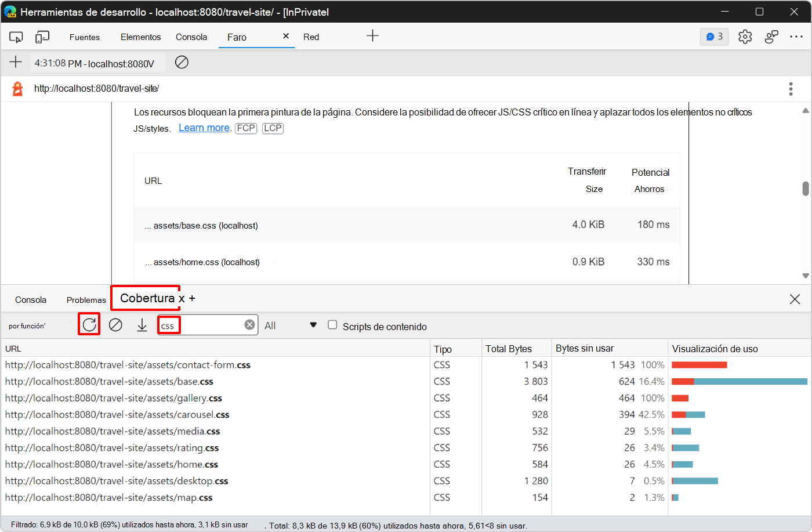The height and width of the screenshot is (532, 812).
Task: Select the Cobertura drawer tab
Action: coord(147,298)
